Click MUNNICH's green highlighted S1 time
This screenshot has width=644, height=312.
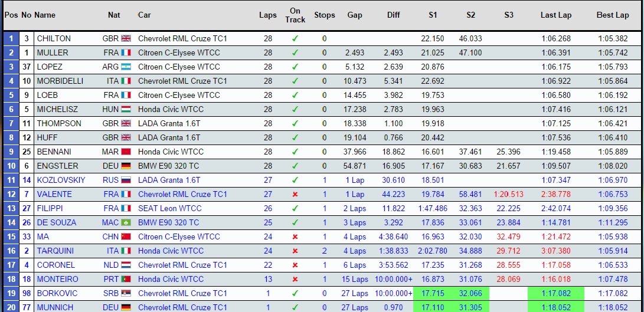point(433,307)
